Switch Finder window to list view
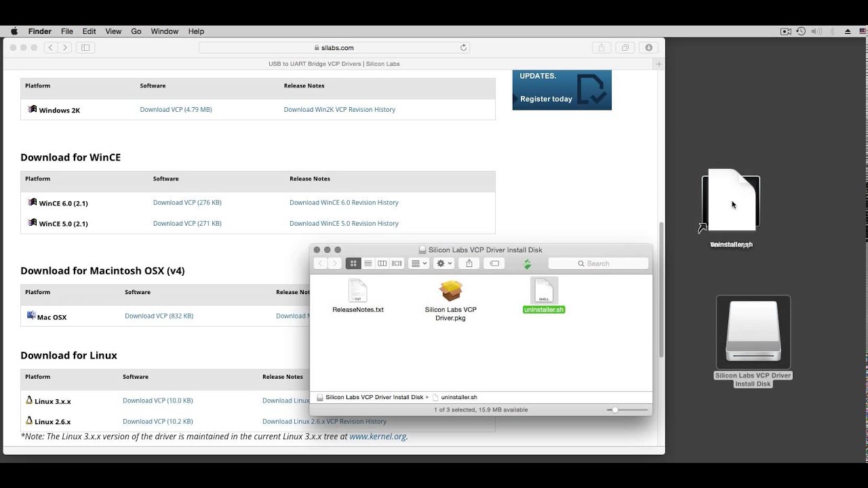 (x=368, y=264)
